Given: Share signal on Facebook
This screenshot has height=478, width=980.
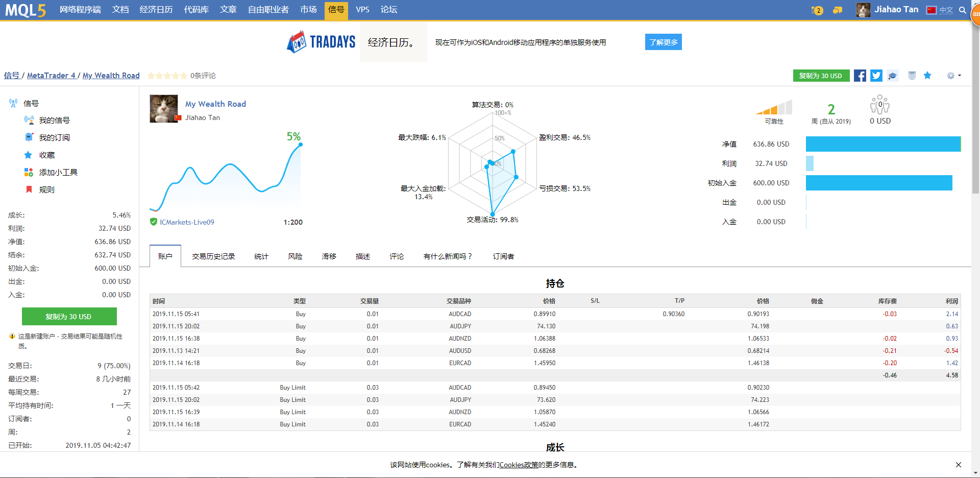Looking at the screenshot, I should click(860, 76).
